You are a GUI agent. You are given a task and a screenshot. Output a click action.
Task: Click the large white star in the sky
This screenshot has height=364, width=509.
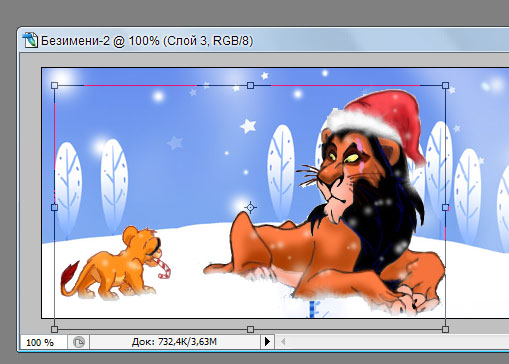pos(248,126)
